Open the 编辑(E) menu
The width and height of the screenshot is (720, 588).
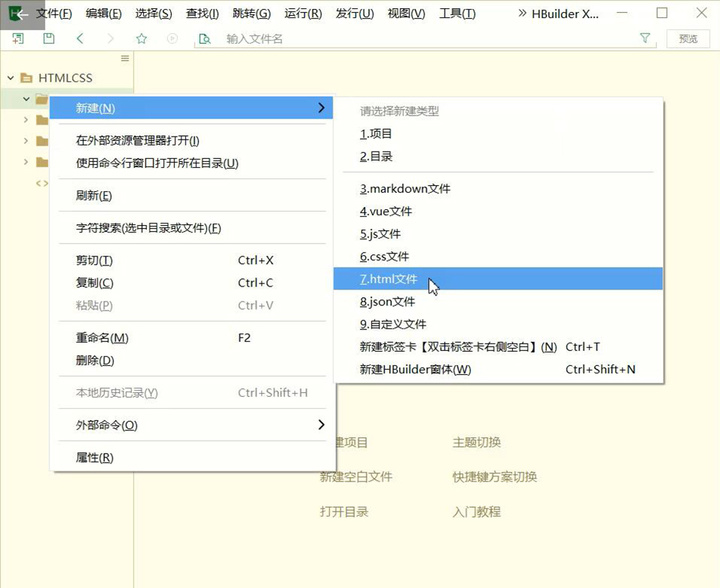point(104,14)
